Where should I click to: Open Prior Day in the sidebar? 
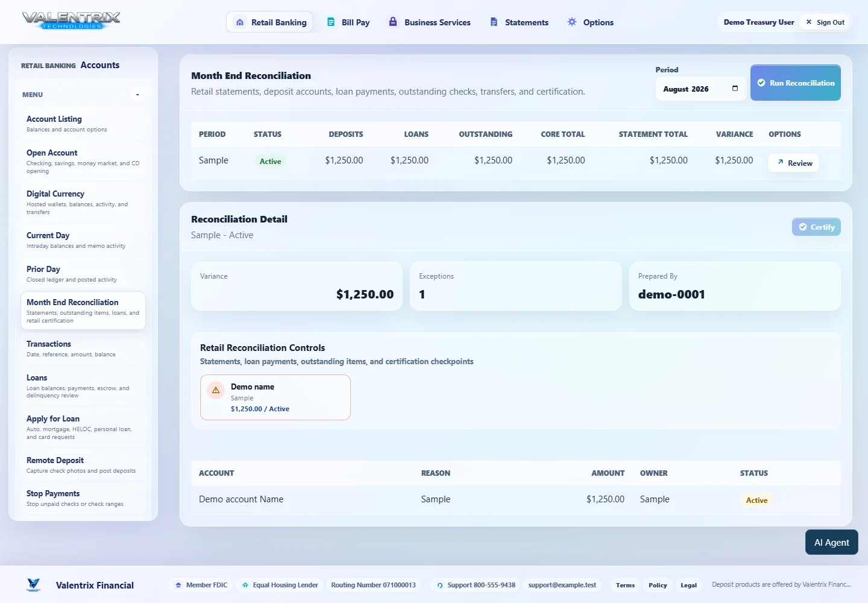click(x=83, y=274)
